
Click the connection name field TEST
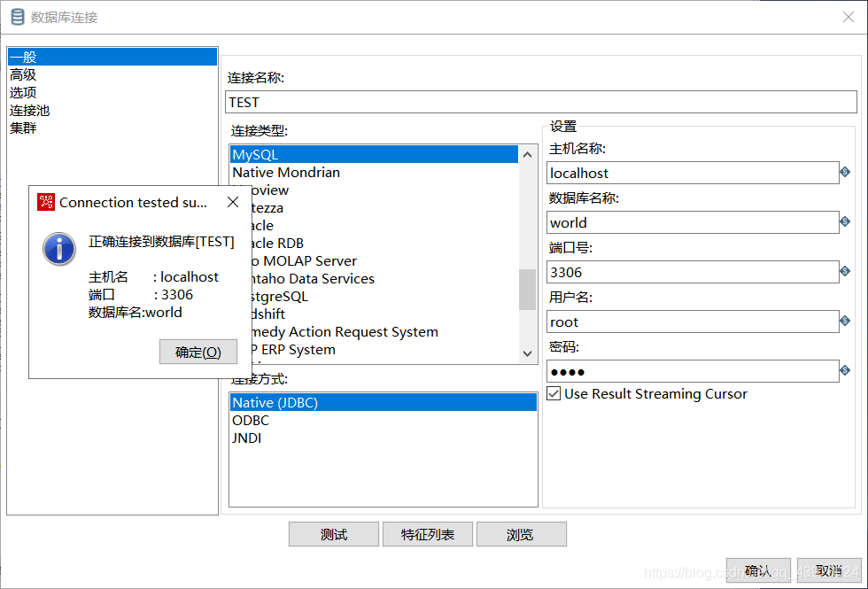[541, 102]
